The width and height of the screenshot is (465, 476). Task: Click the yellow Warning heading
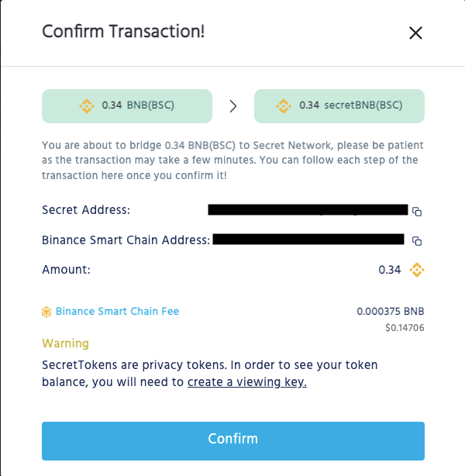(65, 343)
